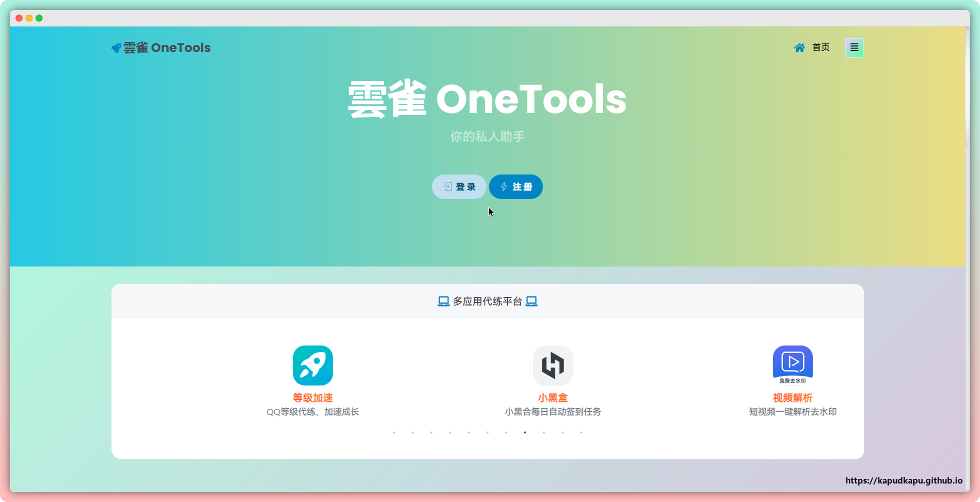Viewport: 980px width, 502px height.
Task: Select the first carousel pagination dot
Action: pyautogui.click(x=394, y=432)
